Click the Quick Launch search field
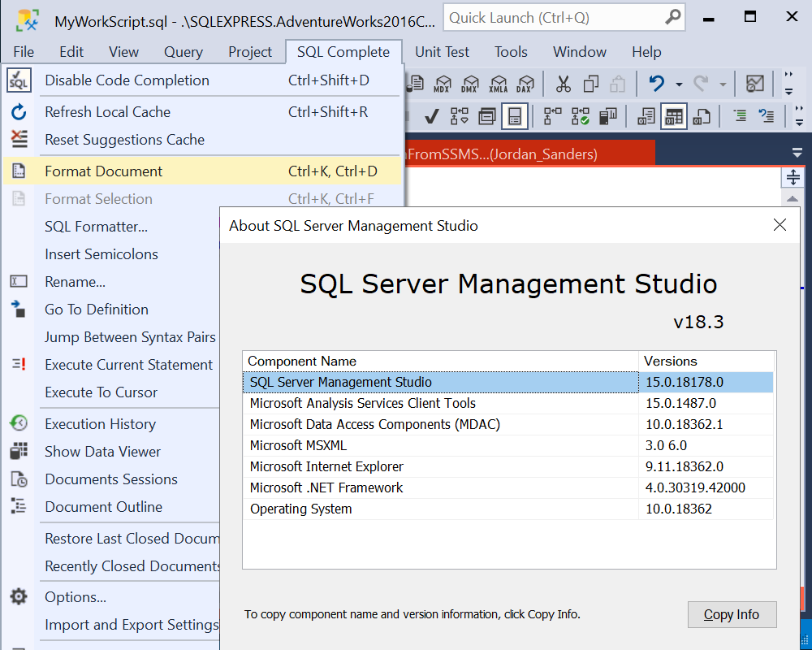 coord(564,18)
